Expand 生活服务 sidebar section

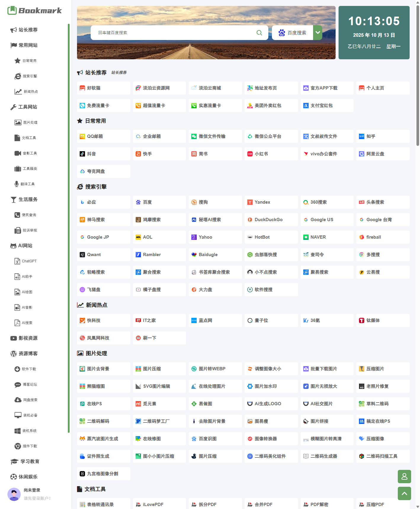click(24, 199)
